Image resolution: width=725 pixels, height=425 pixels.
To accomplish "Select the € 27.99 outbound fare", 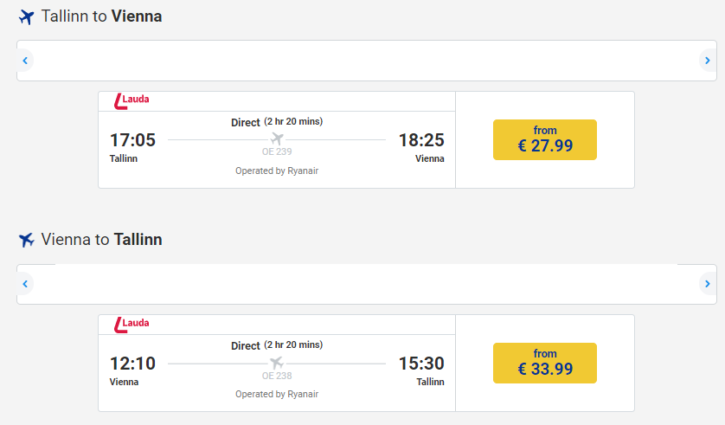I will [545, 140].
